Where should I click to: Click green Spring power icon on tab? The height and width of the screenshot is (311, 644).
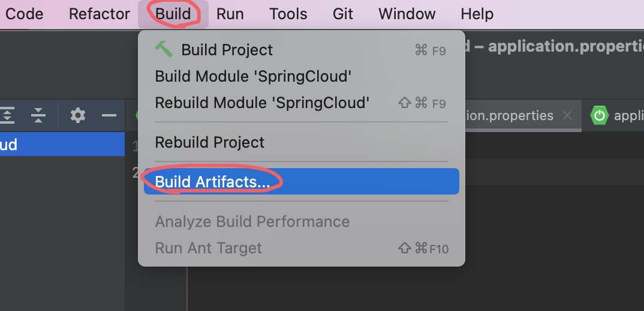coord(600,116)
